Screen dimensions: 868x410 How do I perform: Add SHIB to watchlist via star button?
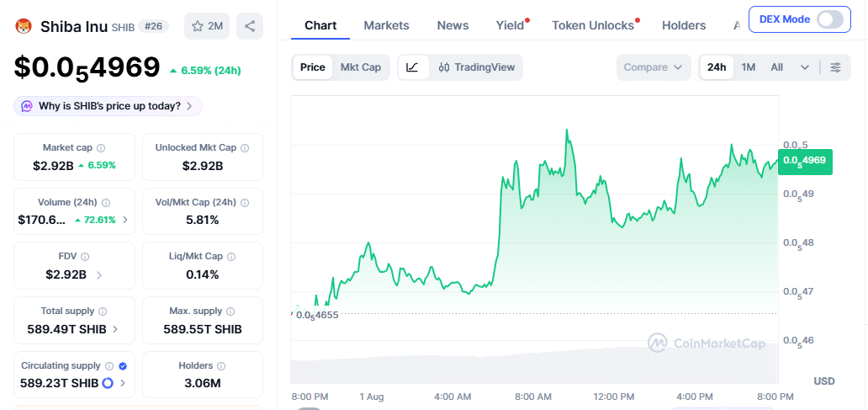click(x=206, y=26)
